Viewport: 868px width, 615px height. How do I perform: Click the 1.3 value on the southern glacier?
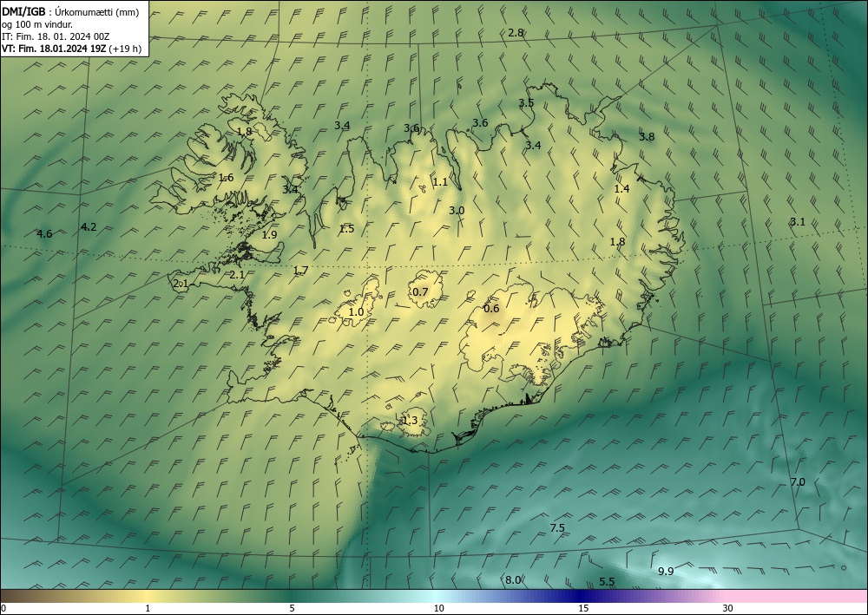tap(410, 421)
